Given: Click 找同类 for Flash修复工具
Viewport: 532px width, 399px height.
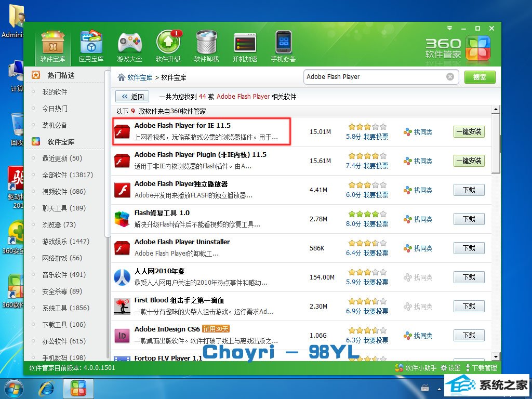Looking at the screenshot, I should pos(418,219).
